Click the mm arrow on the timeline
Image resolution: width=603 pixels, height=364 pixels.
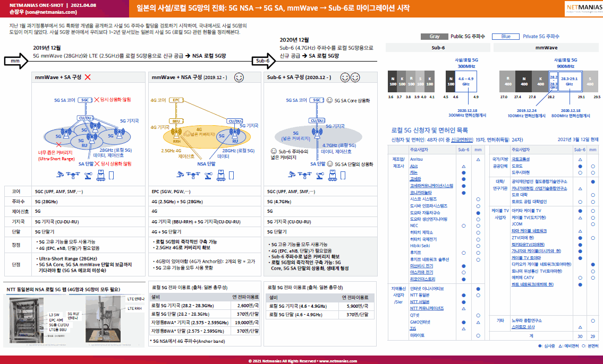point(16,61)
